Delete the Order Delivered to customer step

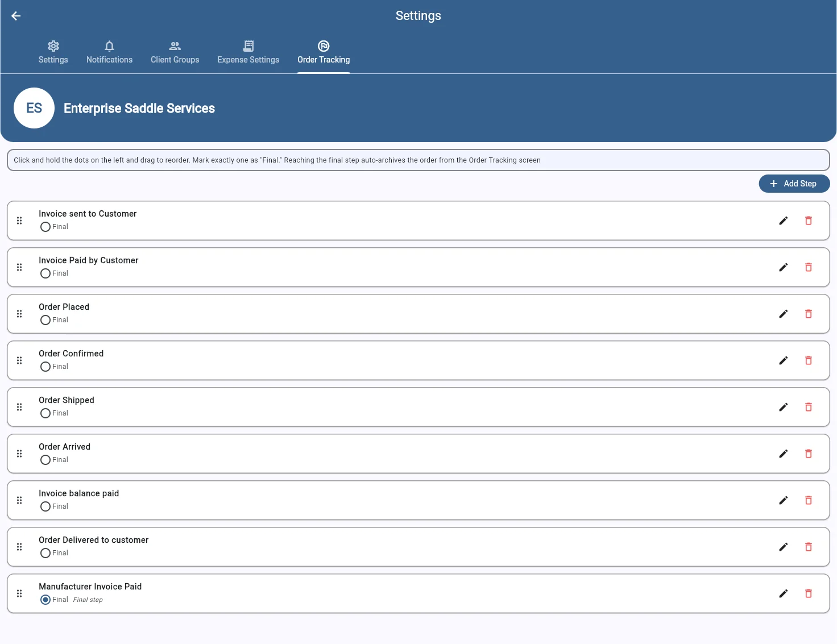pyautogui.click(x=808, y=547)
